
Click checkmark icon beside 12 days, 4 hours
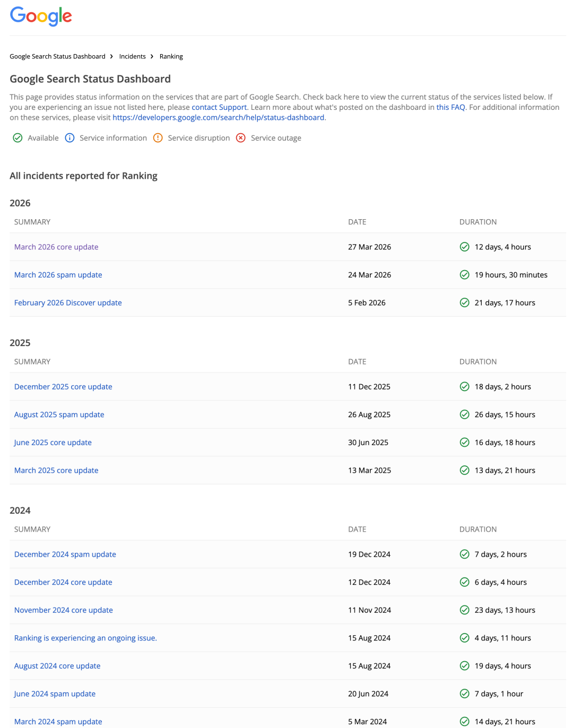[464, 247]
